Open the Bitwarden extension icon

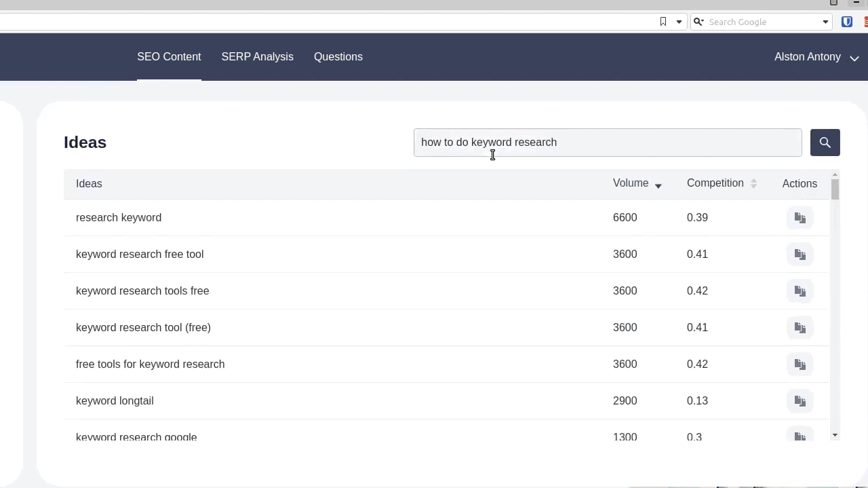(x=847, y=22)
